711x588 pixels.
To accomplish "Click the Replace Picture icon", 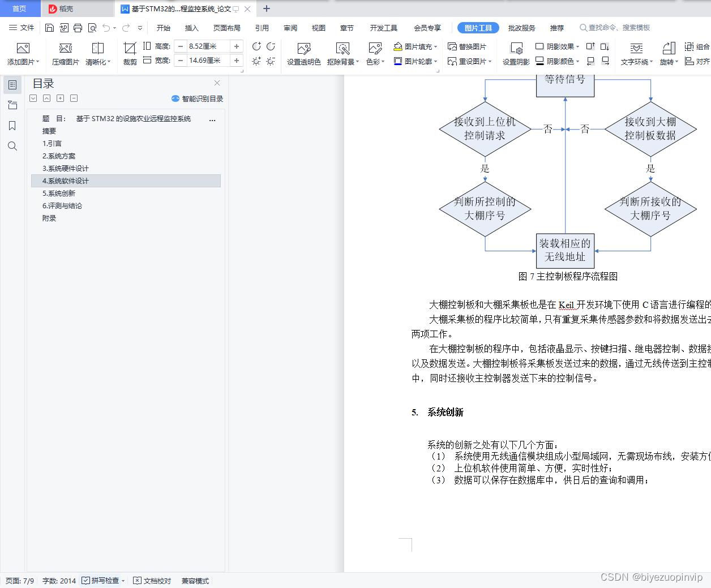I will tap(452, 46).
